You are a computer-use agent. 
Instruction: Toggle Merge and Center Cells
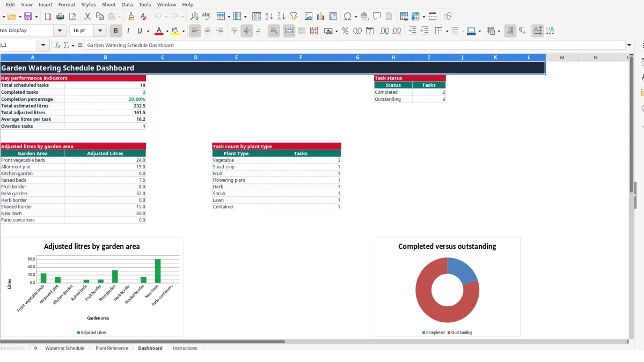tap(289, 31)
